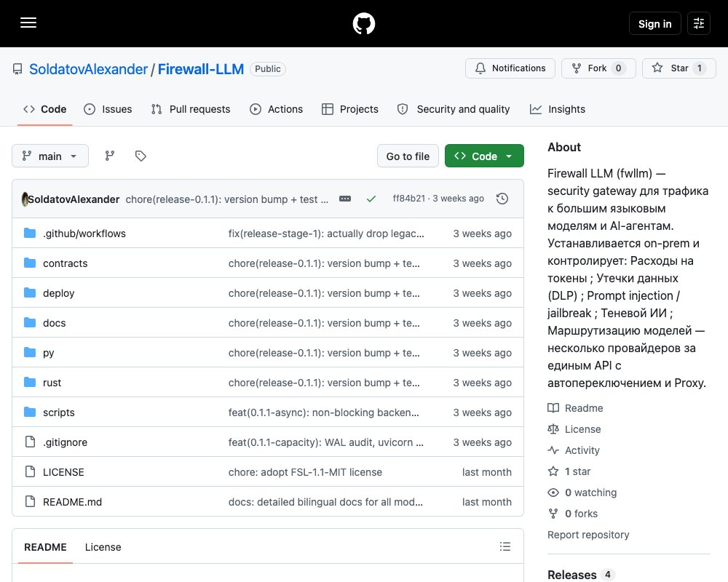Click the contracts folder icon
The image size is (728, 582).
click(x=30, y=263)
